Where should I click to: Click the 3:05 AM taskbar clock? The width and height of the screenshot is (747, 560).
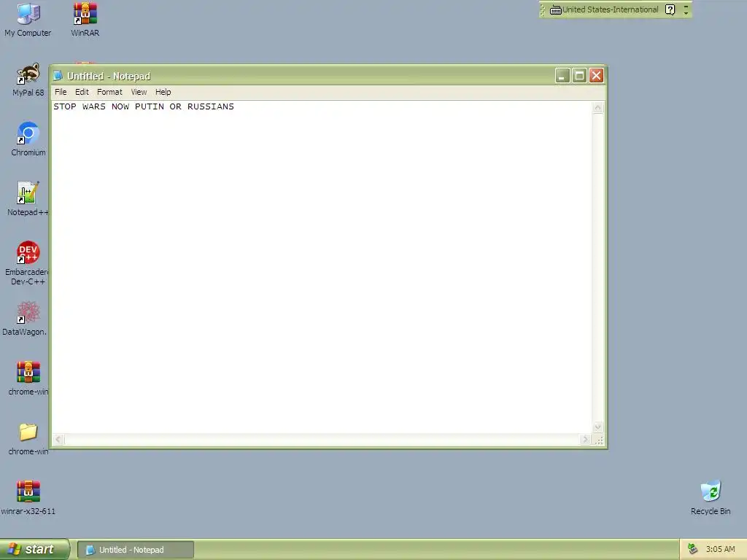click(x=720, y=549)
